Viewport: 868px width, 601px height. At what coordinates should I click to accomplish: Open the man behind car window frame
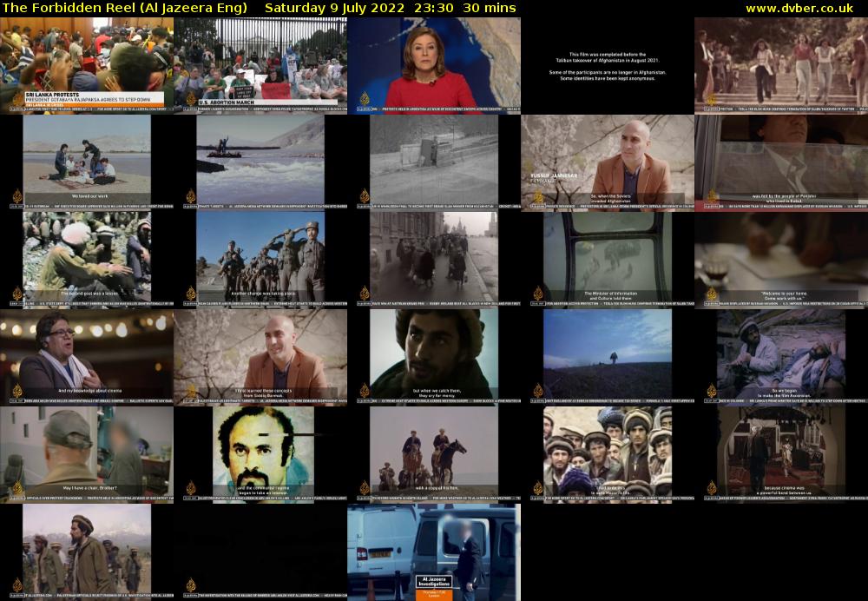[781, 163]
